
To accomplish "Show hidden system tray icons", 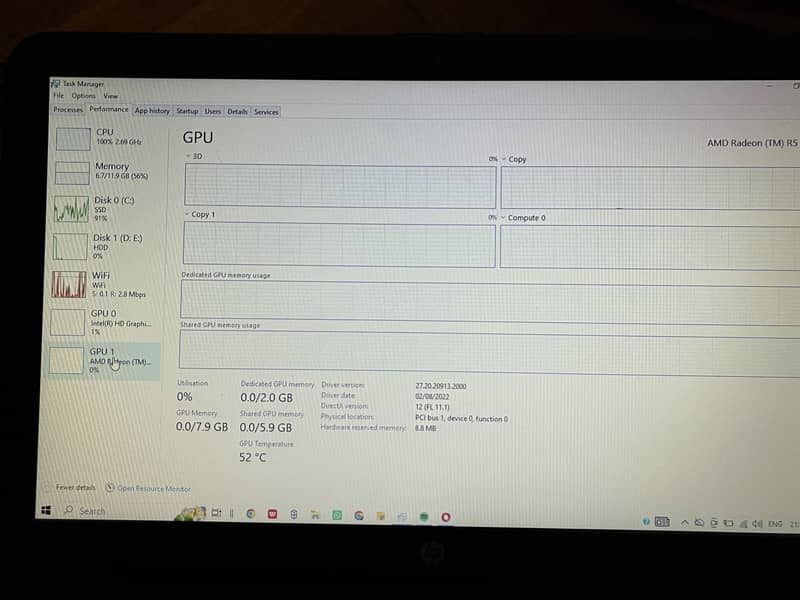I will 685,522.
